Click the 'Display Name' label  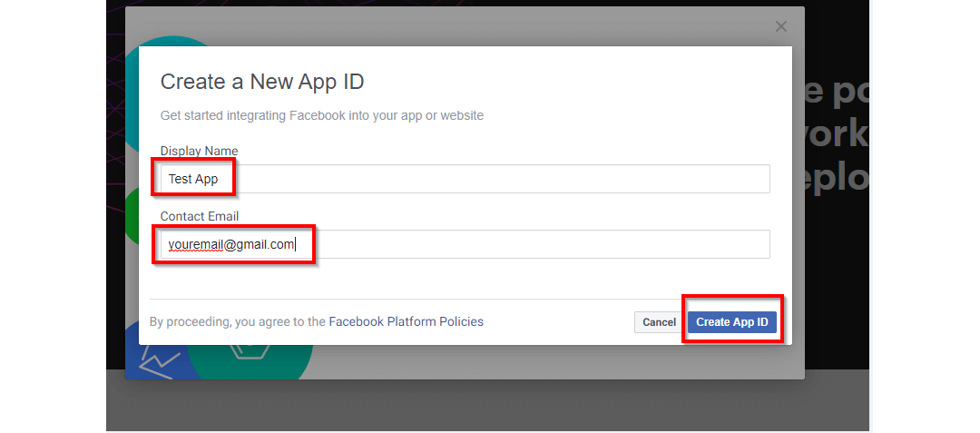(199, 152)
